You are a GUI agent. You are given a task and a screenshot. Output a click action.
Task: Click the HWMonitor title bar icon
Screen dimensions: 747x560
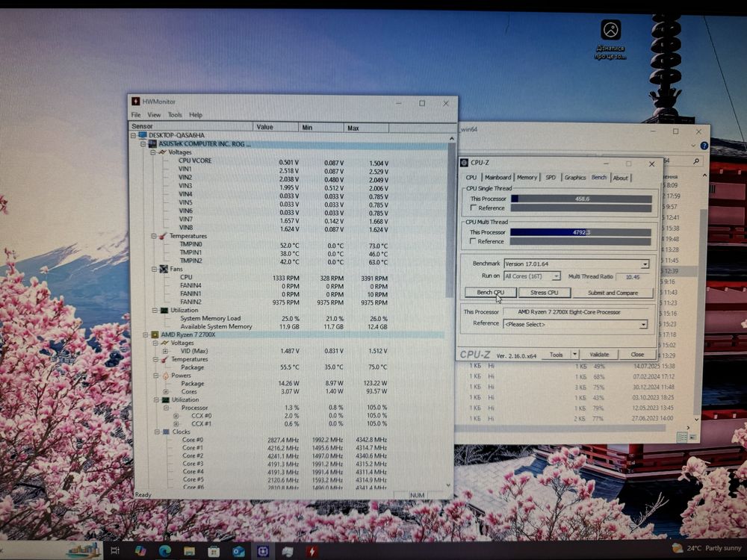(136, 102)
